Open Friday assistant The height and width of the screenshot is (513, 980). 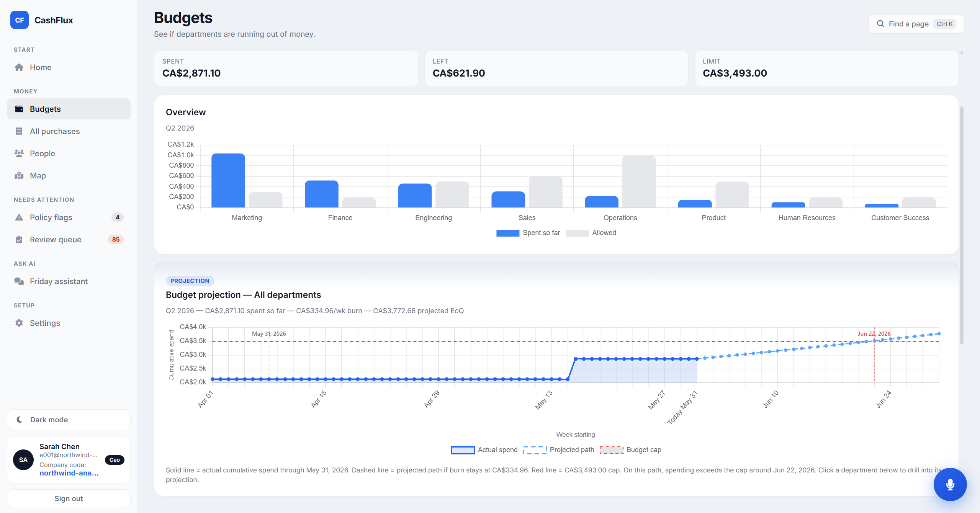click(69, 281)
